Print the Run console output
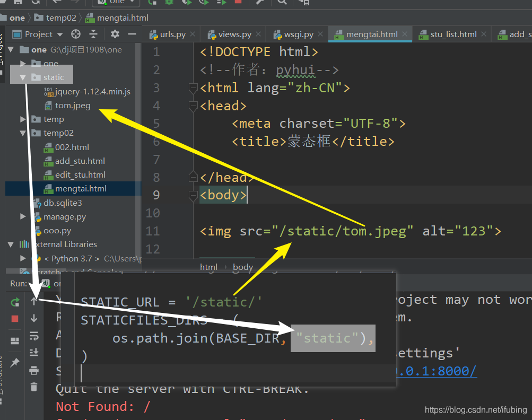Image resolution: width=532 pixels, height=420 pixels. [34, 370]
